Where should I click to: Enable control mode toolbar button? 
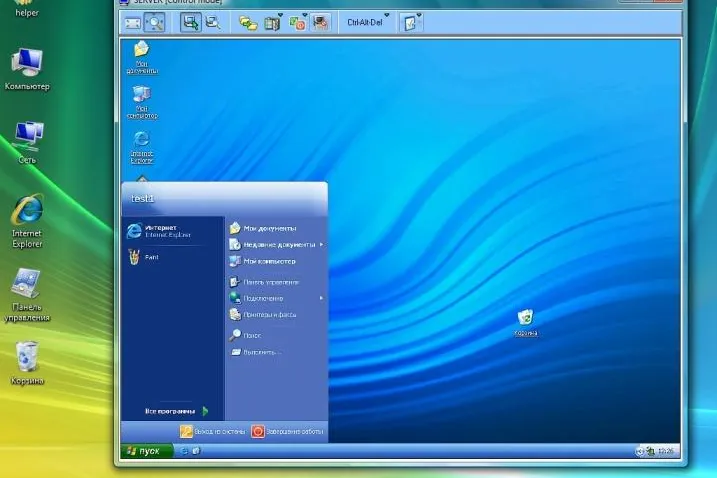click(x=190, y=22)
